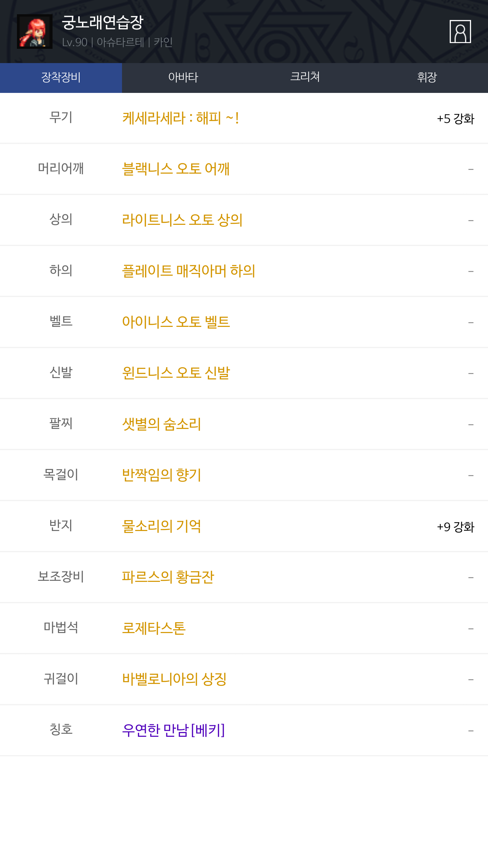The width and height of the screenshot is (488, 868).
Task: Click sub-equipment 파르스의 황금잔
Action: tap(168, 577)
